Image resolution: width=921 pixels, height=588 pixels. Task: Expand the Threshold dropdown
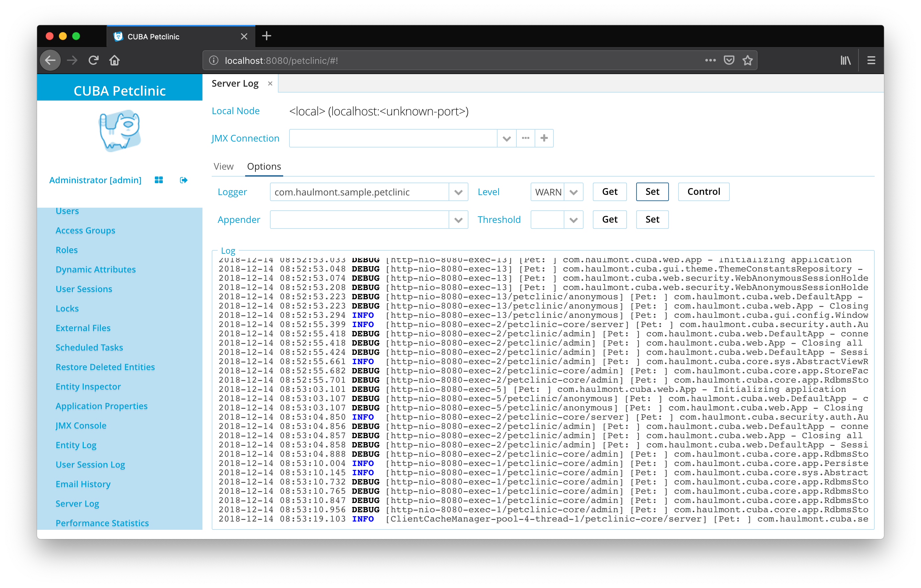pyautogui.click(x=573, y=220)
